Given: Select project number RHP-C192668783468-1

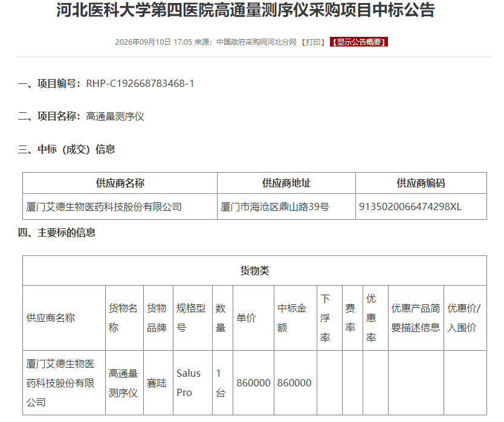Looking at the screenshot, I should click(x=140, y=83).
